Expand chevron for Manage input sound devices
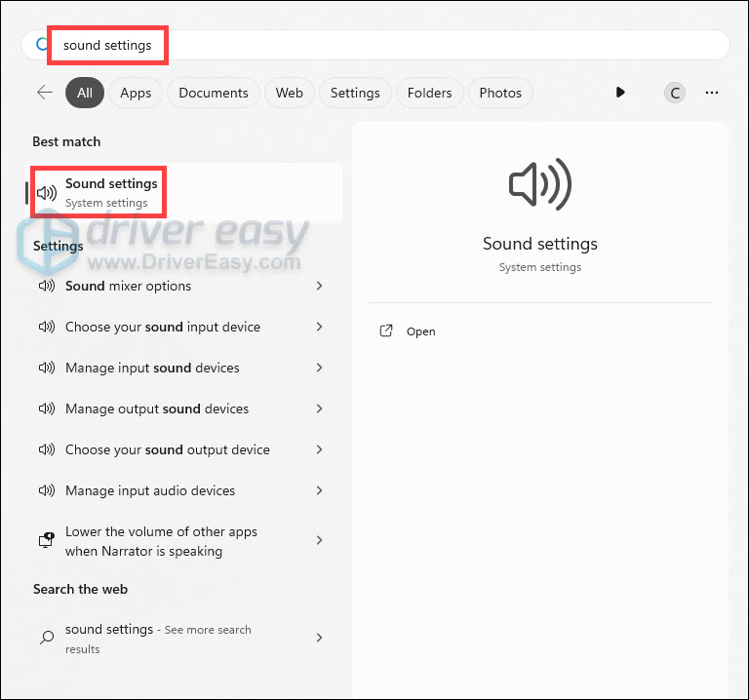The width and height of the screenshot is (749, 700). coord(320,368)
